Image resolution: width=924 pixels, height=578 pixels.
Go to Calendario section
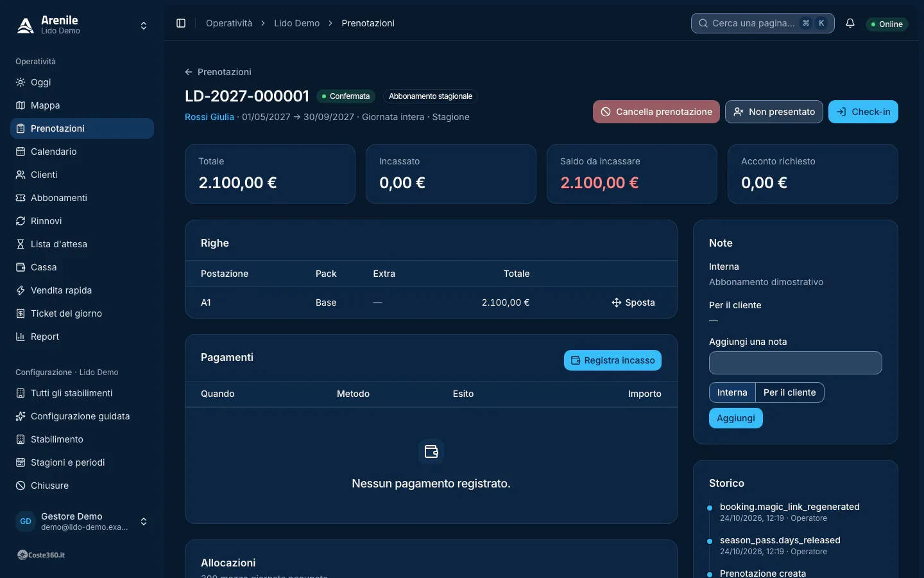click(x=82, y=152)
